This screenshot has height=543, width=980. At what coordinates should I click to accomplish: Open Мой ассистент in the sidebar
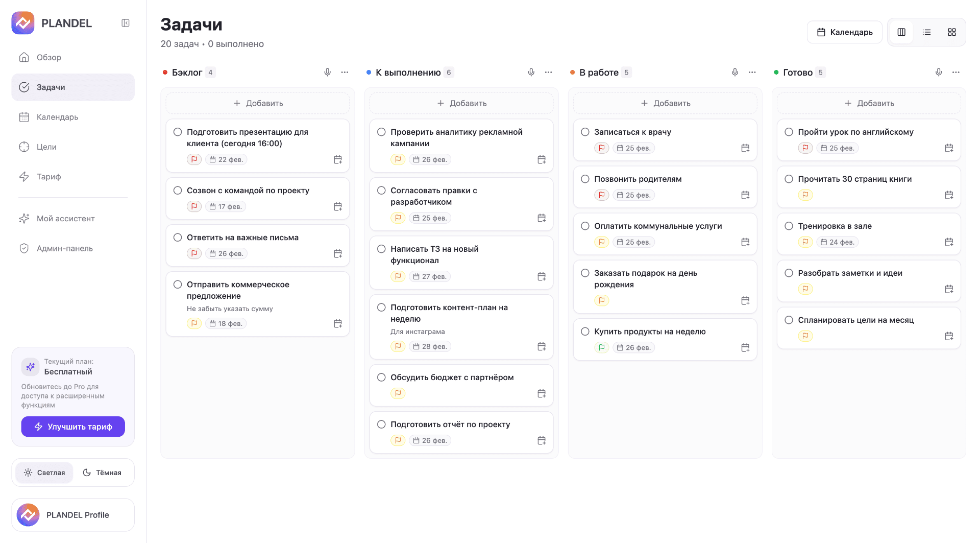(65, 219)
